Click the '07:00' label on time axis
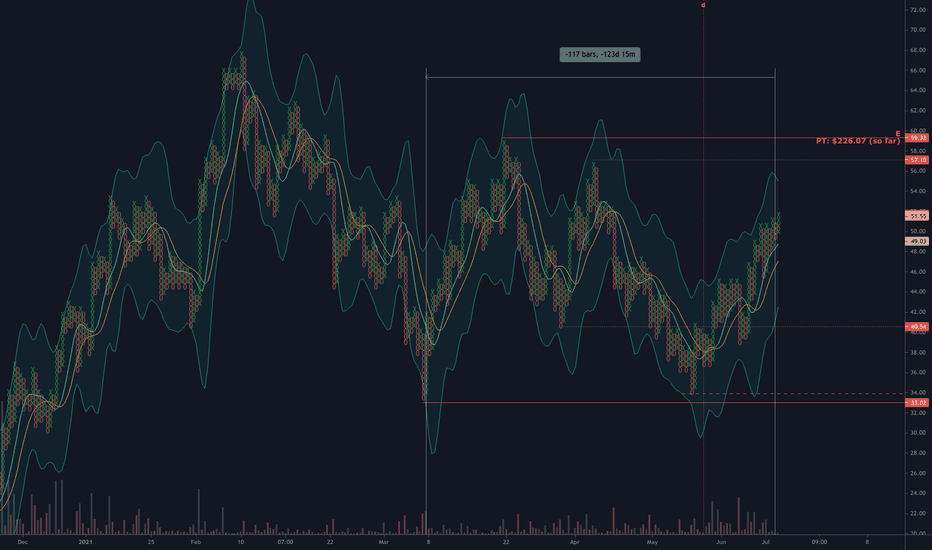The image size is (932, 550). click(x=285, y=542)
